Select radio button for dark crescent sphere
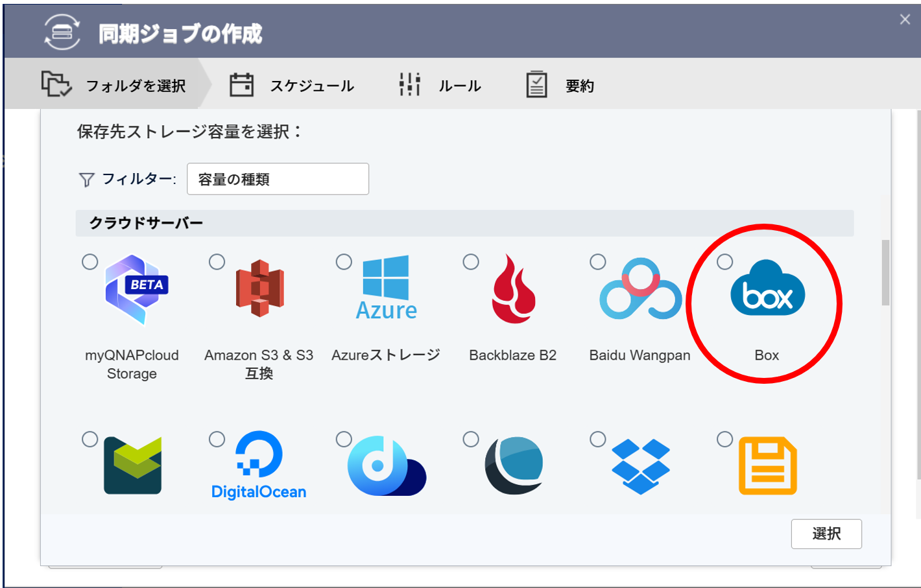The width and height of the screenshot is (921, 588). click(472, 440)
